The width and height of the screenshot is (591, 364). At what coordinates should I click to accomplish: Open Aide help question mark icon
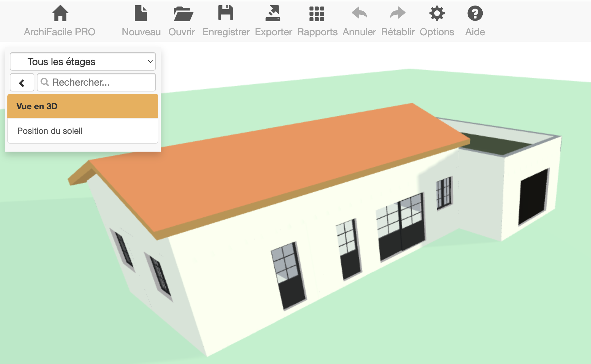475,14
